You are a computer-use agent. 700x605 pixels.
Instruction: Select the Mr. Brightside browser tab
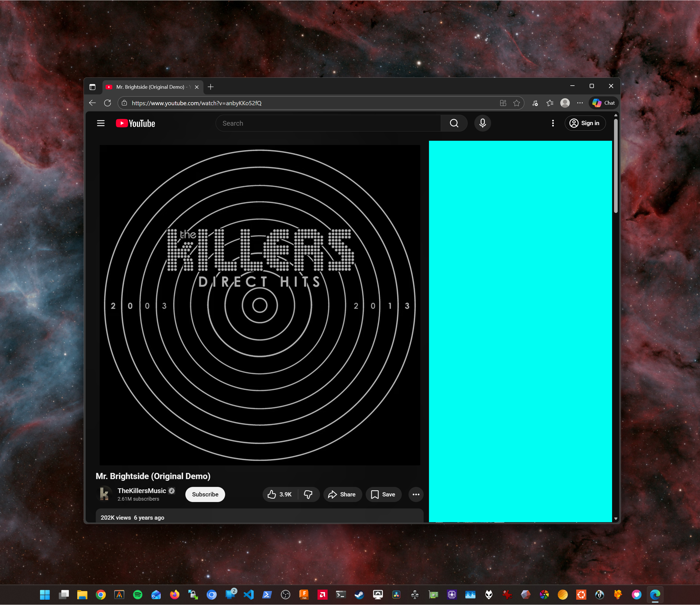pos(150,87)
